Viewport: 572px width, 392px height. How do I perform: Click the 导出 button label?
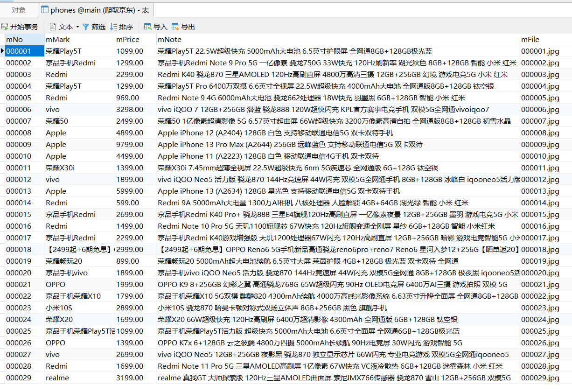pyautogui.click(x=188, y=27)
